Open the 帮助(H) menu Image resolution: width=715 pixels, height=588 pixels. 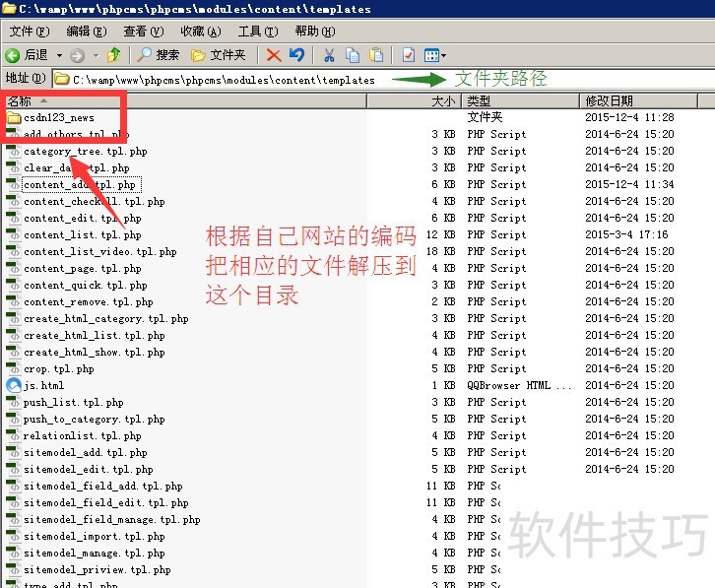click(315, 31)
